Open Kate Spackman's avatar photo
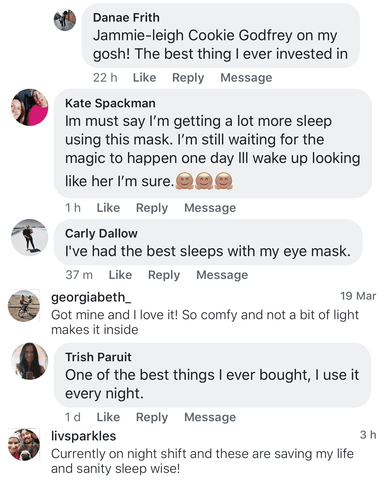Image resolution: width=384 pixels, height=480 pixels. click(x=30, y=107)
